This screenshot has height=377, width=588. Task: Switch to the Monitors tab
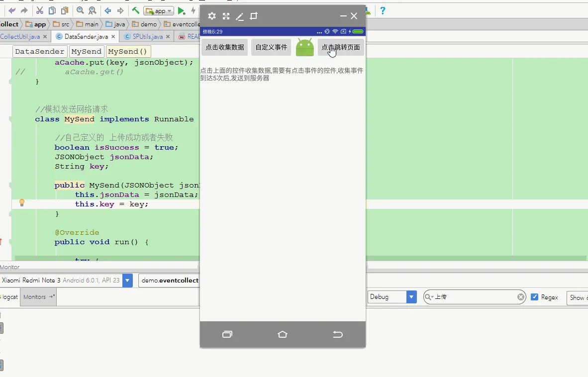coord(38,297)
